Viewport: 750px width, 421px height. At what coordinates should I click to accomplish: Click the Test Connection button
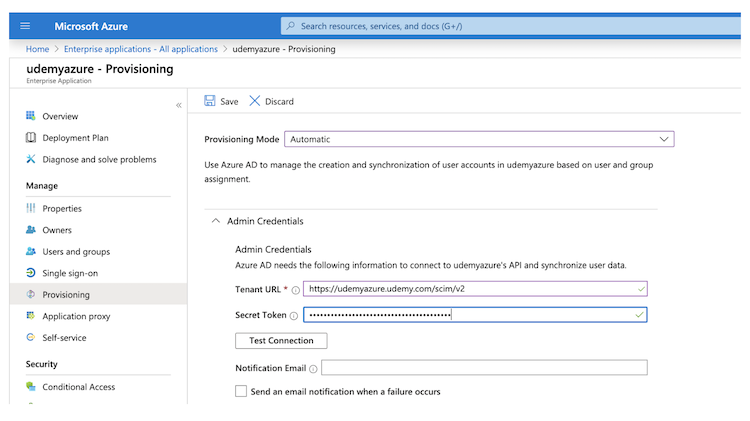coord(281,341)
